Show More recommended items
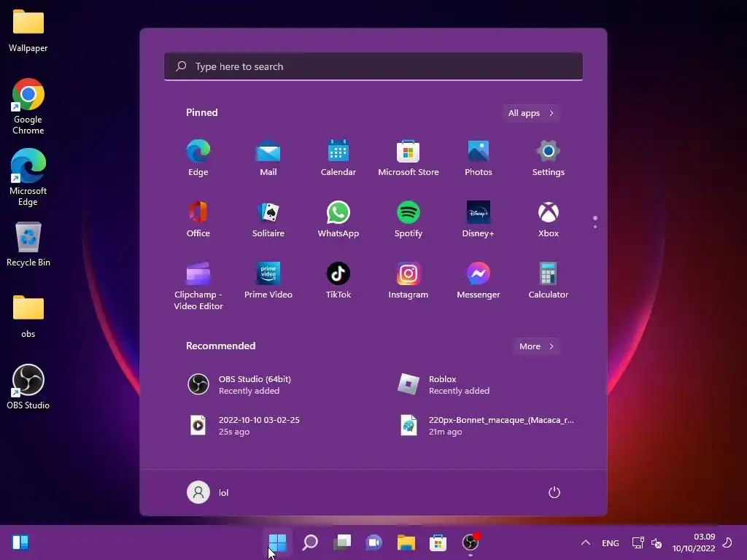747x560 pixels. 536,346
